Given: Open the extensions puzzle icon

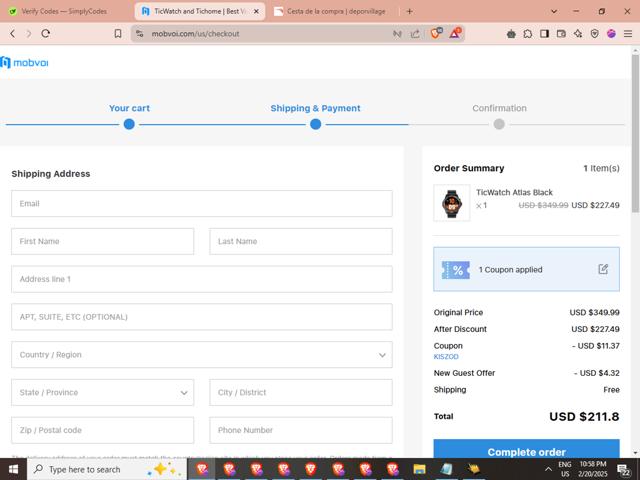Looking at the screenshot, I should click(528, 34).
